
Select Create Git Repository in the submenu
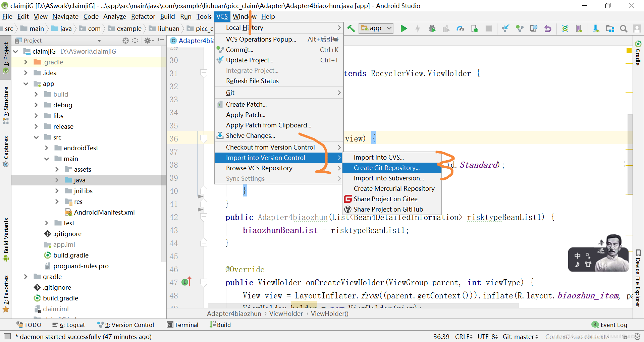click(386, 168)
